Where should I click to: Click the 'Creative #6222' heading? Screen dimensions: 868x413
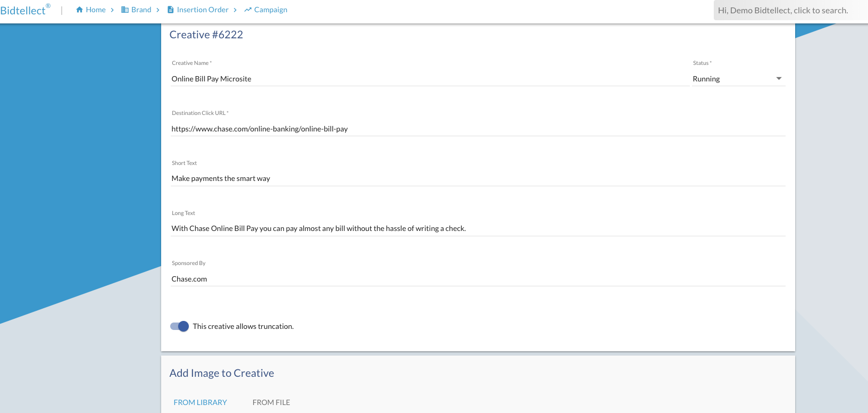pyautogui.click(x=206, y=35)
